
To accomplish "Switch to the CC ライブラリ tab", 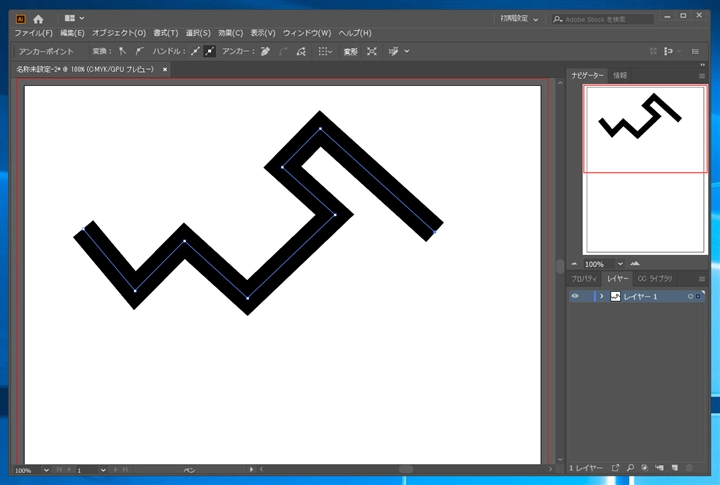I will [x=654, y=279].
